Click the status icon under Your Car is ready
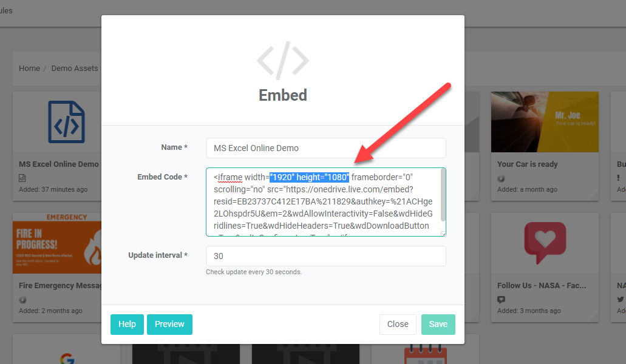Screen dimensions: 626x364 pos(501,178)
